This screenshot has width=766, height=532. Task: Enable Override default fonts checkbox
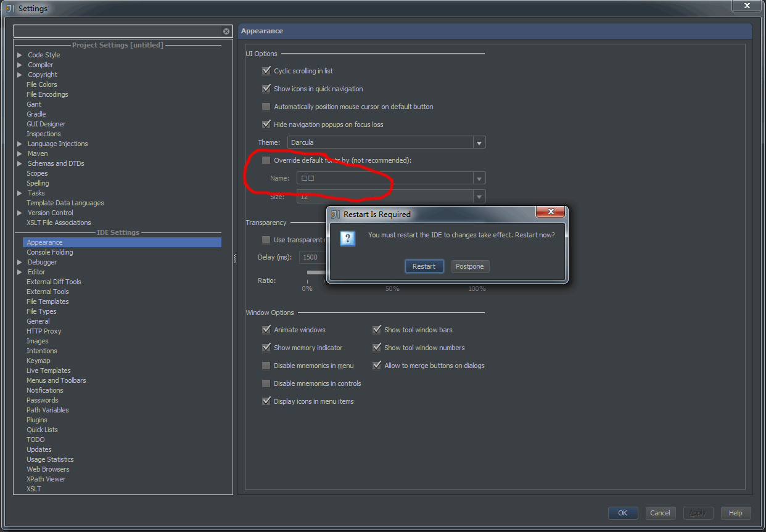coord(266,160)
